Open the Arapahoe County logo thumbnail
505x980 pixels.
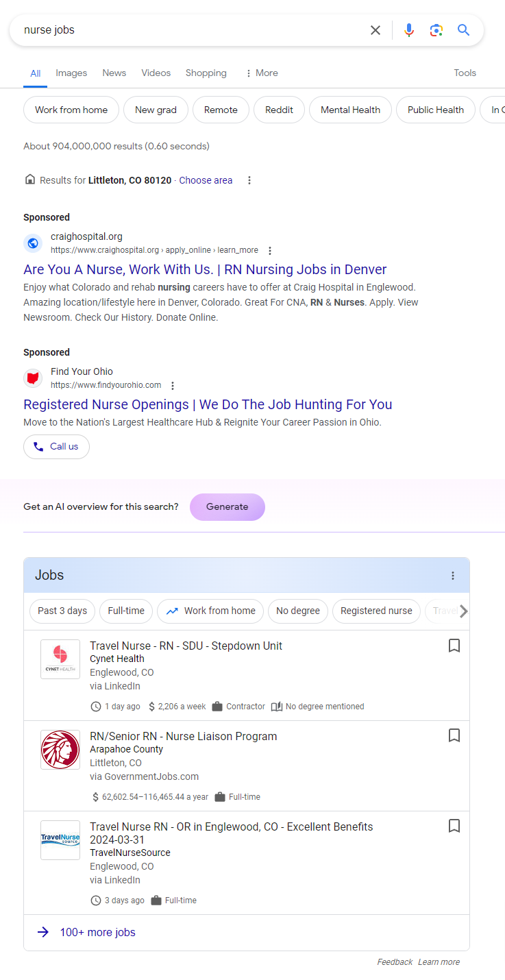tap(60, 750)
